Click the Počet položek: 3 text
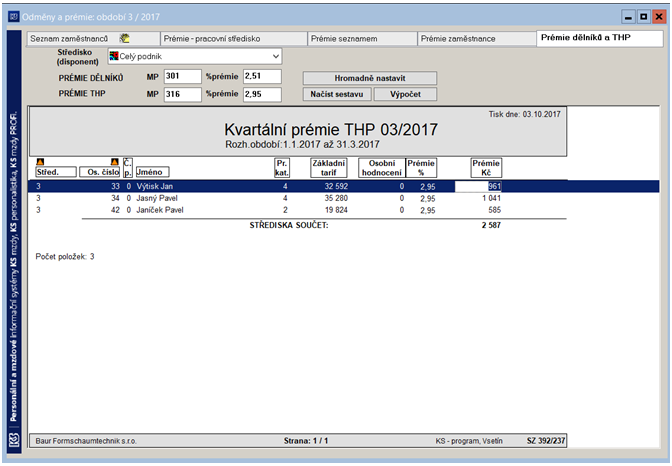Screen dimensions: 672x466 tap(65, 257)
